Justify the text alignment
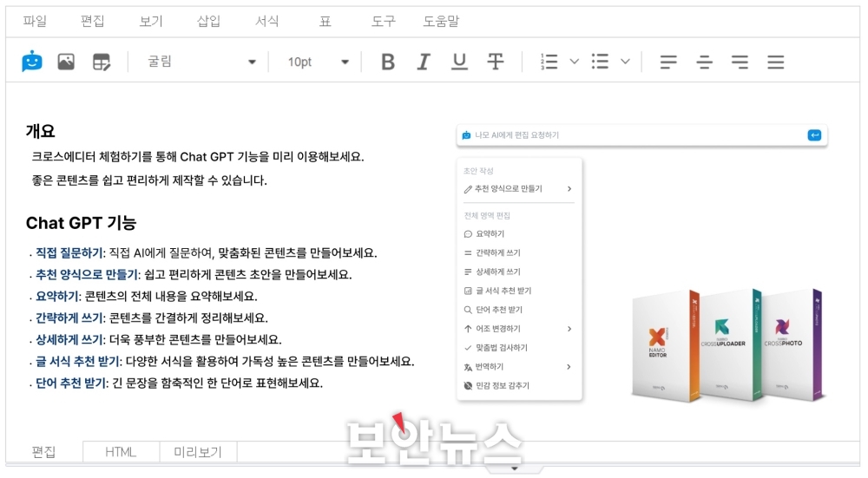The width and height of the screenshot is (868, 478). 775,62
